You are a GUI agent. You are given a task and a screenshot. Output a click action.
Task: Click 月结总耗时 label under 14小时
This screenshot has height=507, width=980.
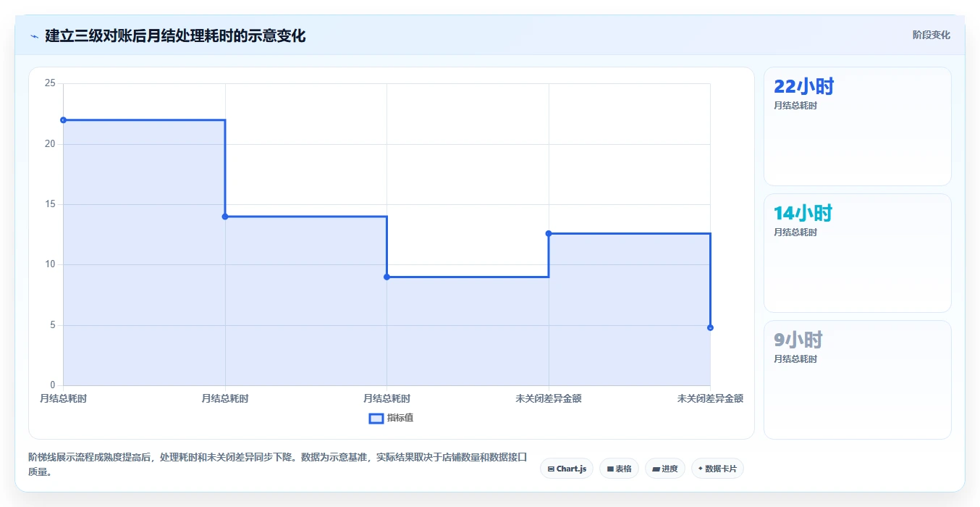tap(795, 232)
